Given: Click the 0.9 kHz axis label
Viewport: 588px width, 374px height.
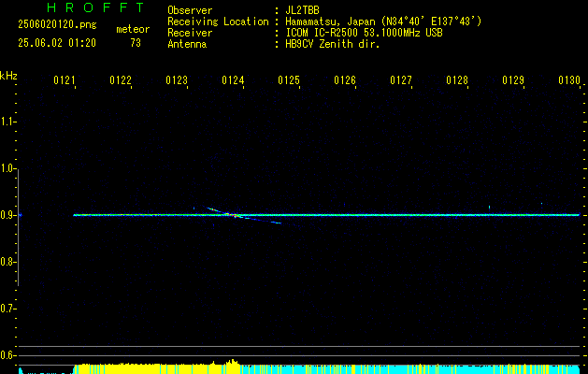Looking at the screenshot, I should 7,215.
